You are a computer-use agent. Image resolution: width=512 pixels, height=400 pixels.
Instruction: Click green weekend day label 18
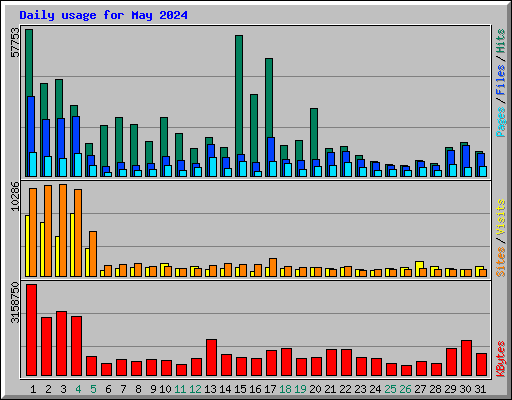coord(285,389)
